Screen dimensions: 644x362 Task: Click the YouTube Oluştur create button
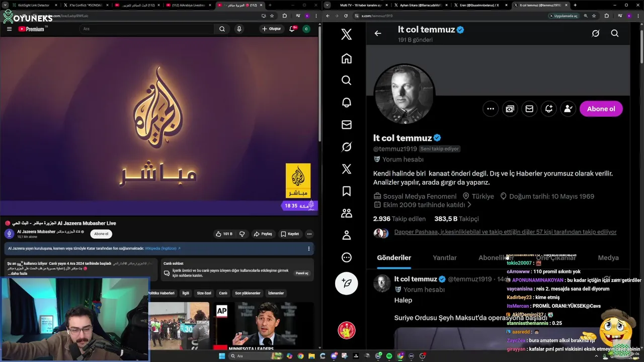pyautogui.click(x=272, y=29)
